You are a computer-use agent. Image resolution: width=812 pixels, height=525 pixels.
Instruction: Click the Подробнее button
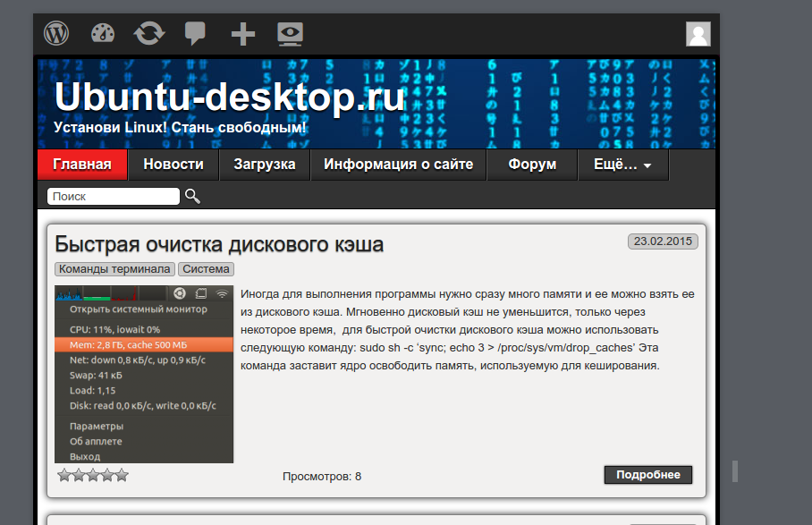(648, 475)
